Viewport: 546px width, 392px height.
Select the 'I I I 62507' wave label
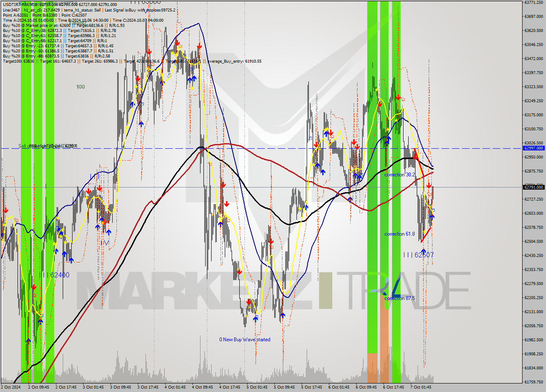click(418, 255)
